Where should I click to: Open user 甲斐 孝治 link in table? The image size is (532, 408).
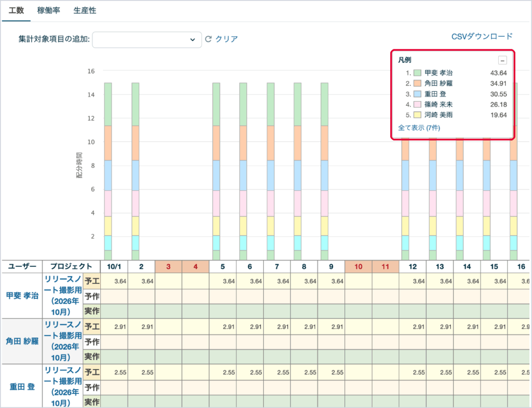coord(22,295)
